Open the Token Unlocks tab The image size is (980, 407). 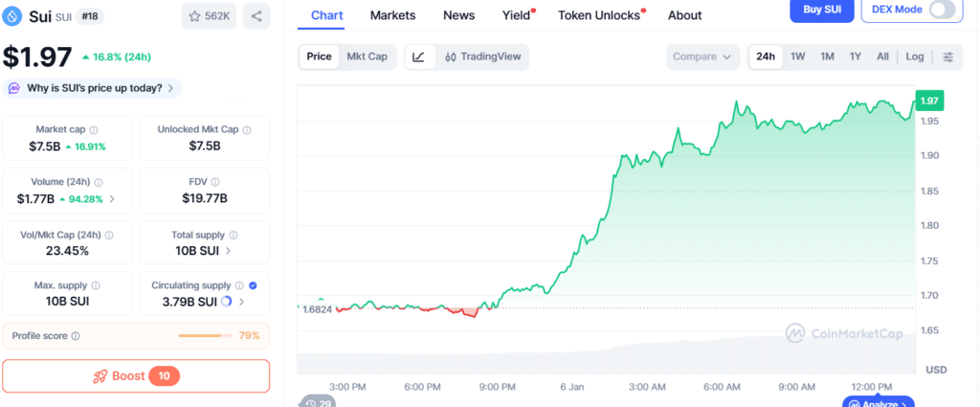[600, 15]
